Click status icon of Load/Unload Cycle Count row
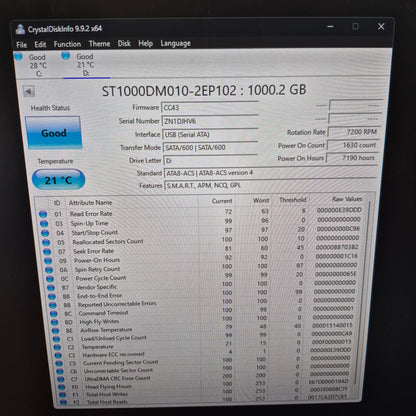Image resolution: width=416 pixels, height=416 pixels. [x=56, y=339]
